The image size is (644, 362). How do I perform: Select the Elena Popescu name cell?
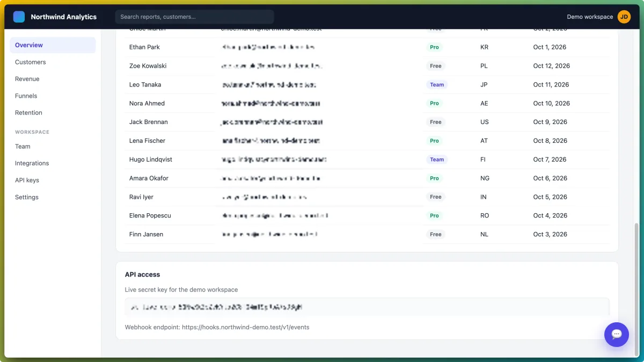[x=150, y=215]
